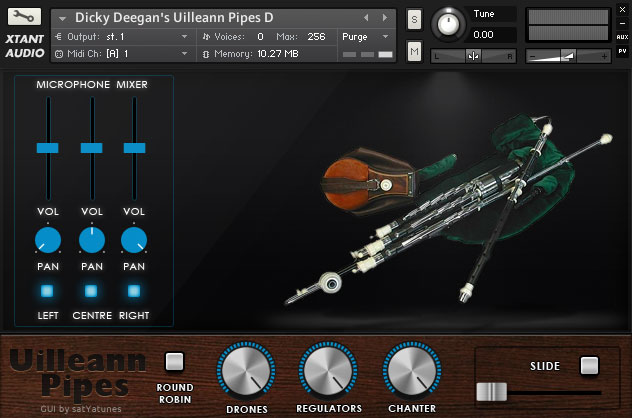Click the Memory icon
This screenshot has width=632, height=418.
coord(206,54)
